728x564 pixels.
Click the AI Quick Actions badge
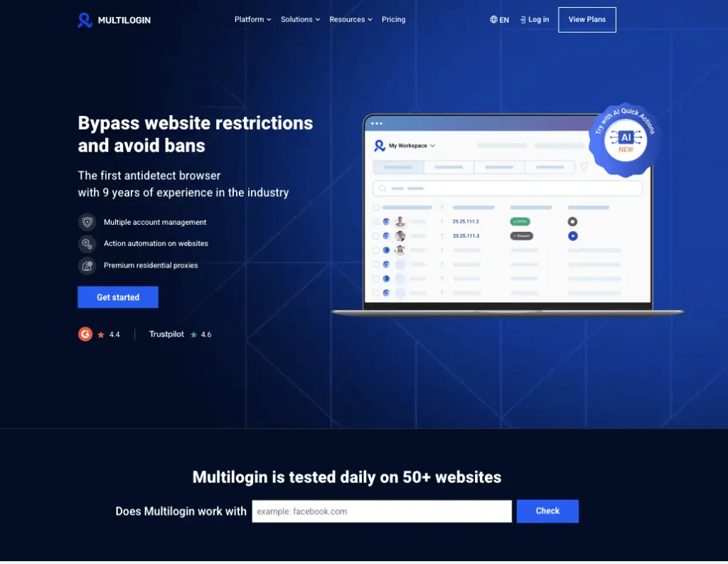coord(625,139)
